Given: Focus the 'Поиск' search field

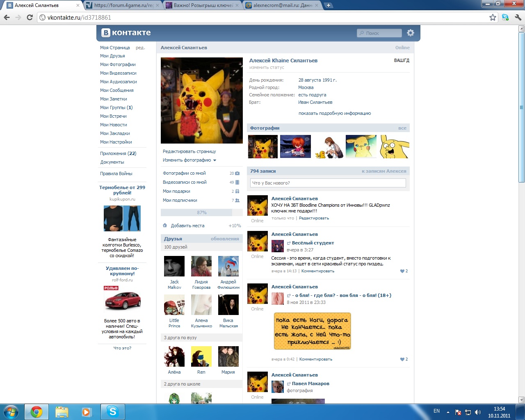Looking at the screenshot, I should tap(379, 33).
